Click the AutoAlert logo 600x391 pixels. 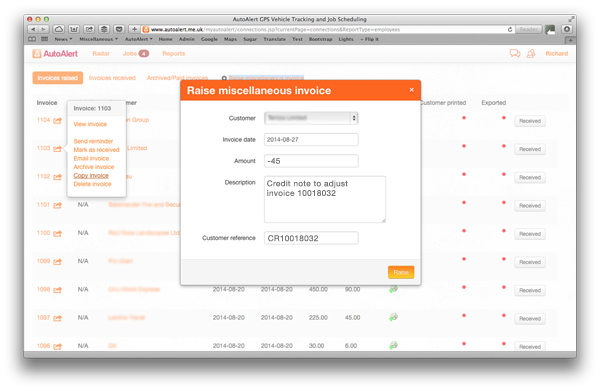[x=55, y=54]
